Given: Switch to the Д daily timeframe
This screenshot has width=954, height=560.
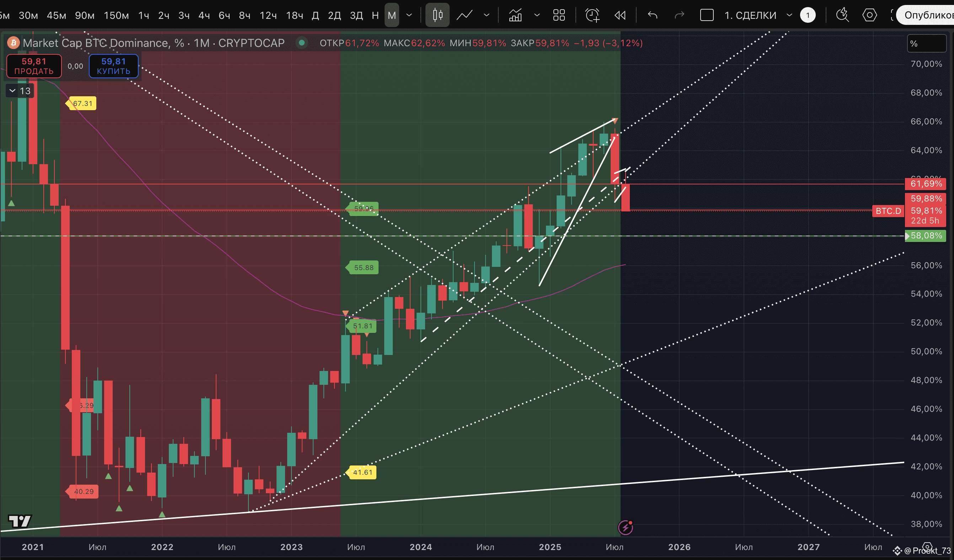Looking at the screenshot, I should (x=315, y=15).
